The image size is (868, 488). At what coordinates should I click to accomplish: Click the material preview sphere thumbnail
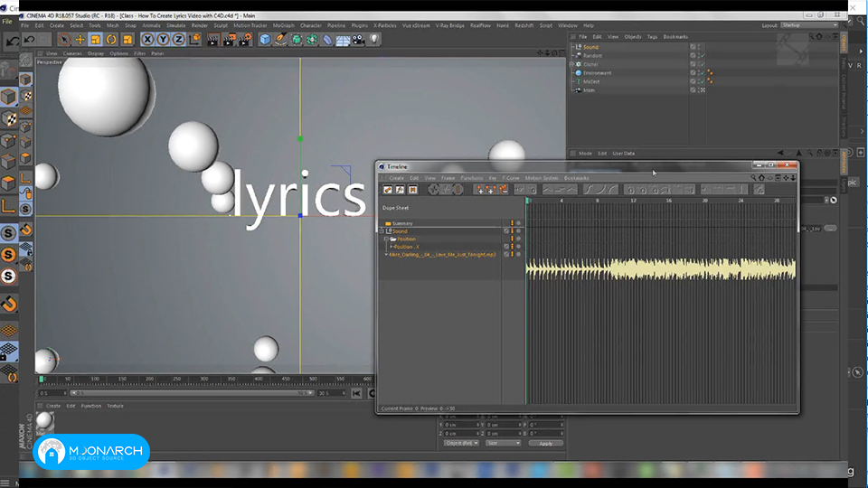coord(45,421)
